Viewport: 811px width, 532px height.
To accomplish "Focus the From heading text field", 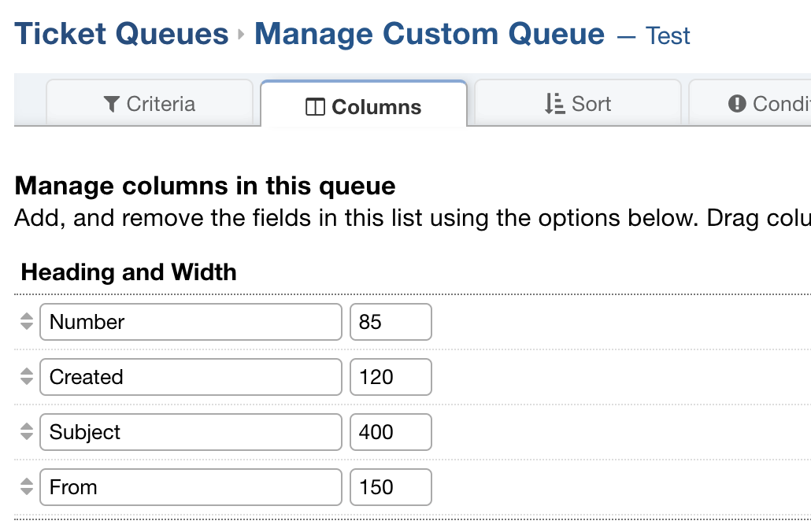I will tap(191, 487).
